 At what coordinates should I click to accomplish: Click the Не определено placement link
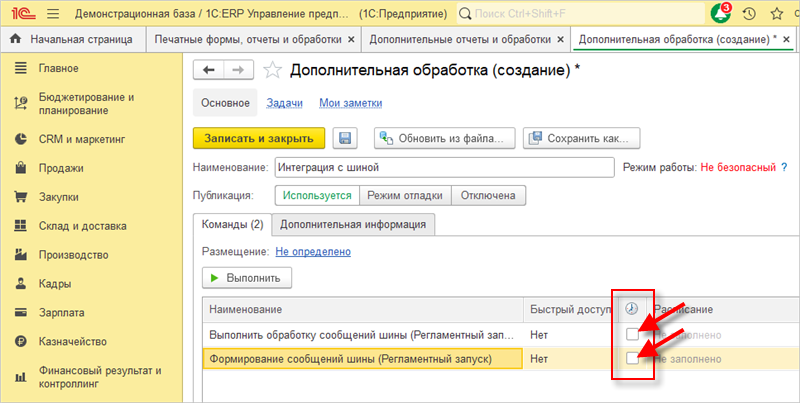[312, 251]
